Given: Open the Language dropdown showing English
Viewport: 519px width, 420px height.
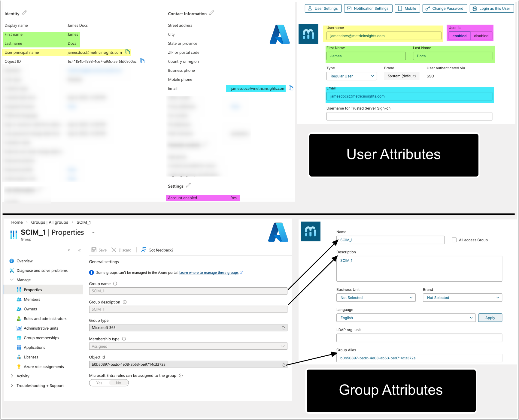Looking at the screenshot, I should point(406,318).
